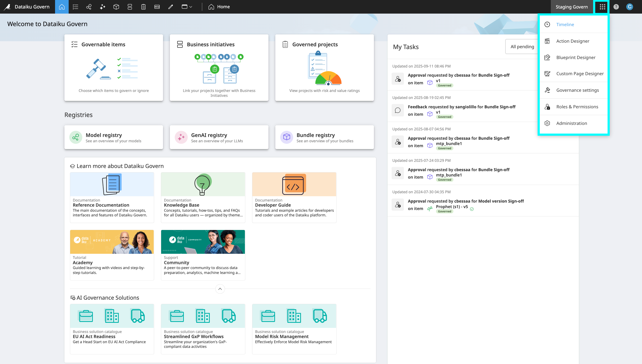Collapse the Learn more section chevron
Image resolution: width=642 pixels, height=364 pixels.
[220, 289]
